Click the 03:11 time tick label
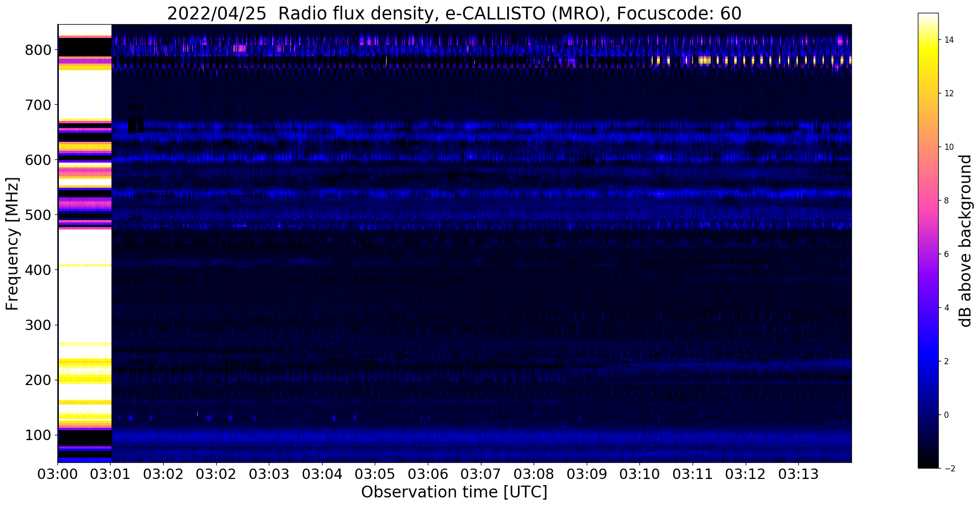Screen dimensions: 980x506 [693, 474]
